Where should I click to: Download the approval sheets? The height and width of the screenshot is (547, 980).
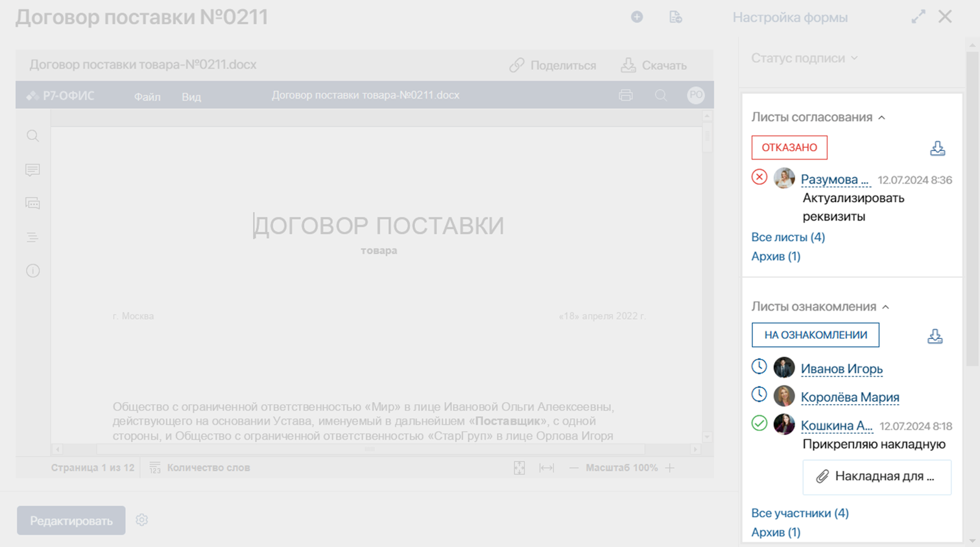click(937, 148)
